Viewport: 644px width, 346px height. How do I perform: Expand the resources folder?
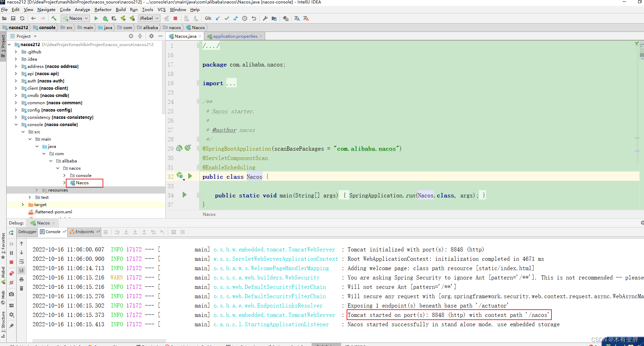tap(36, 190)
